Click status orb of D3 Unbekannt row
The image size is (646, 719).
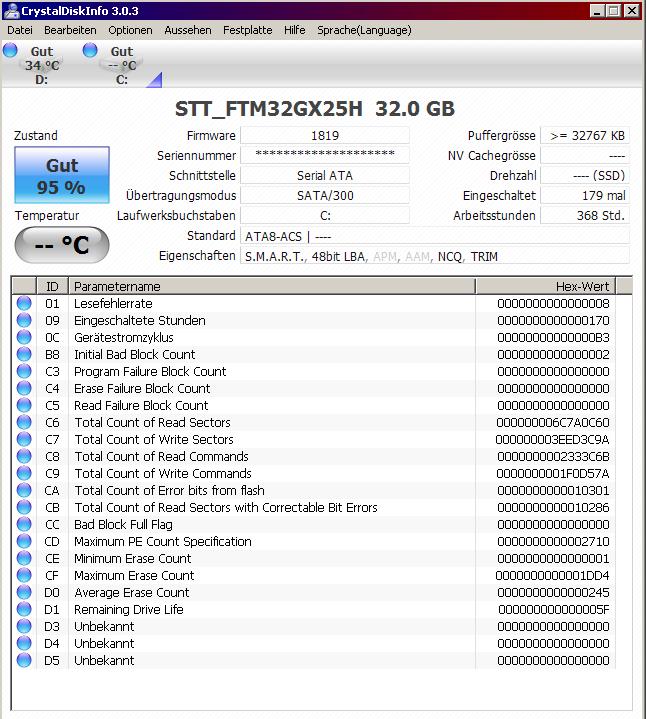[x=24, y=626]
